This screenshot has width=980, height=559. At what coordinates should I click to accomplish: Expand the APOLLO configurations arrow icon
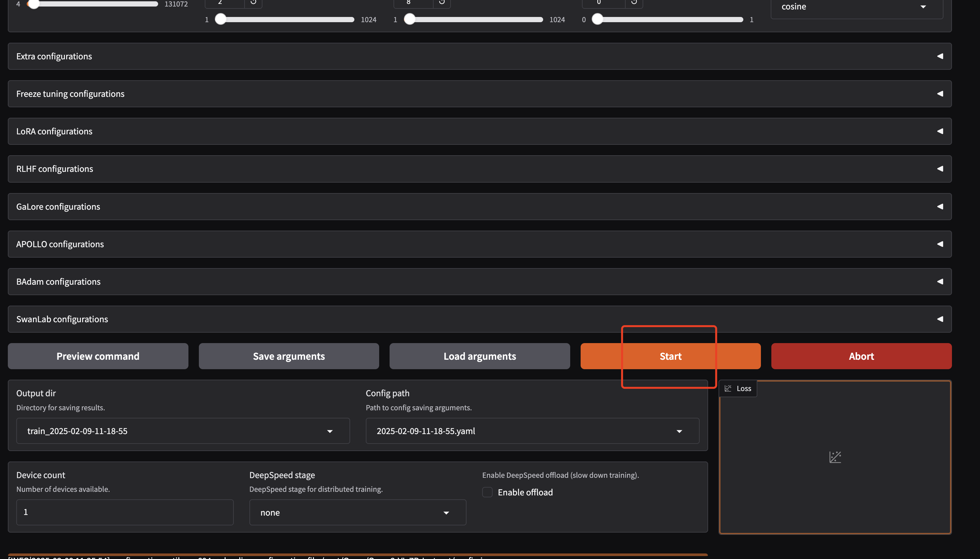tap(940, 244)
